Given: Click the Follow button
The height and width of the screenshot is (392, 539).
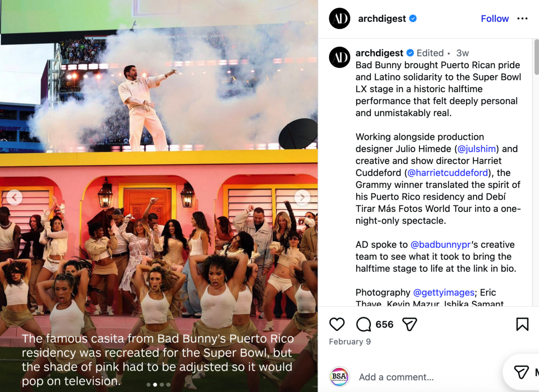Looking at the screenshot, I should tap(495, 19).
